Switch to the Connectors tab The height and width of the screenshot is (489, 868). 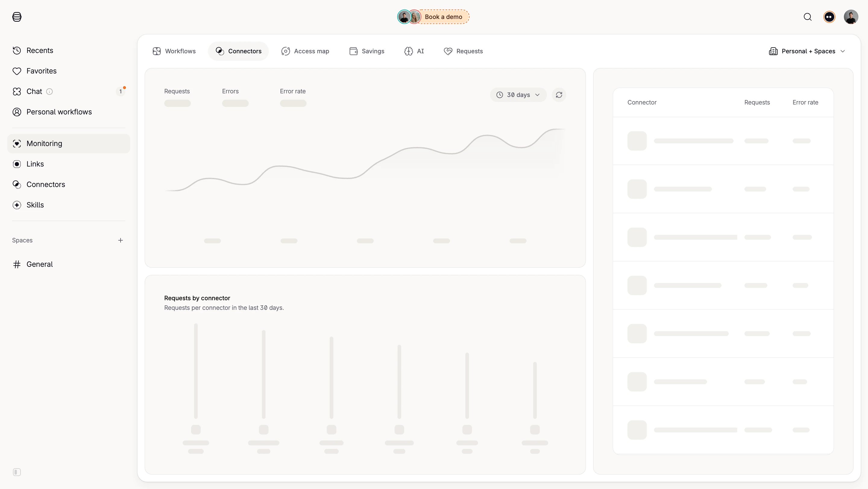238,51
